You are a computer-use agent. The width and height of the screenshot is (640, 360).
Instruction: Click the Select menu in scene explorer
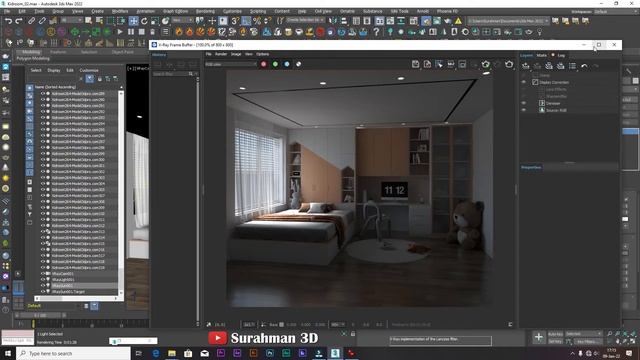(36, 70)
